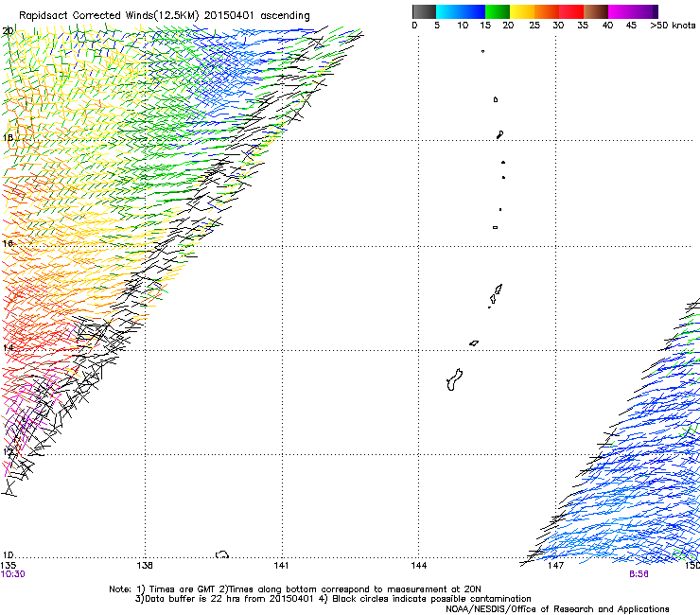Select the brown 35-40 knots legend segment
Image resolution: width=700 pixels, height=615 pixels.
pos(596,11)
